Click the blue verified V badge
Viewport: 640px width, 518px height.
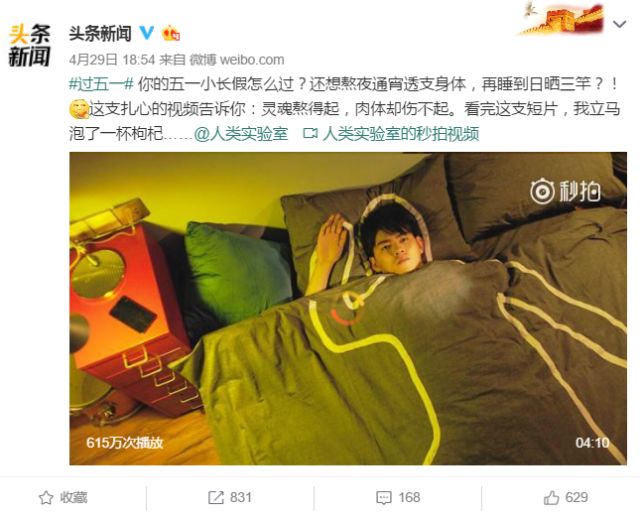tap(147, 33)
